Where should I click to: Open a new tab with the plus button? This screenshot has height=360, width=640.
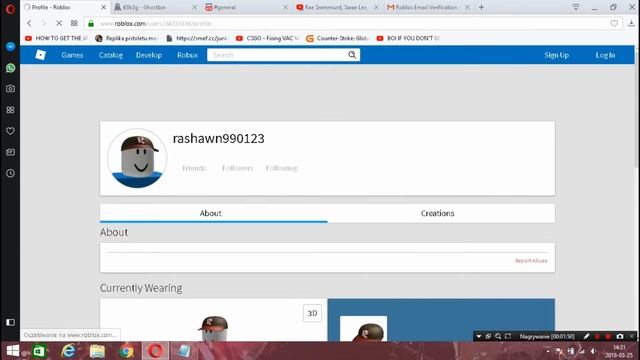(481, 7)
